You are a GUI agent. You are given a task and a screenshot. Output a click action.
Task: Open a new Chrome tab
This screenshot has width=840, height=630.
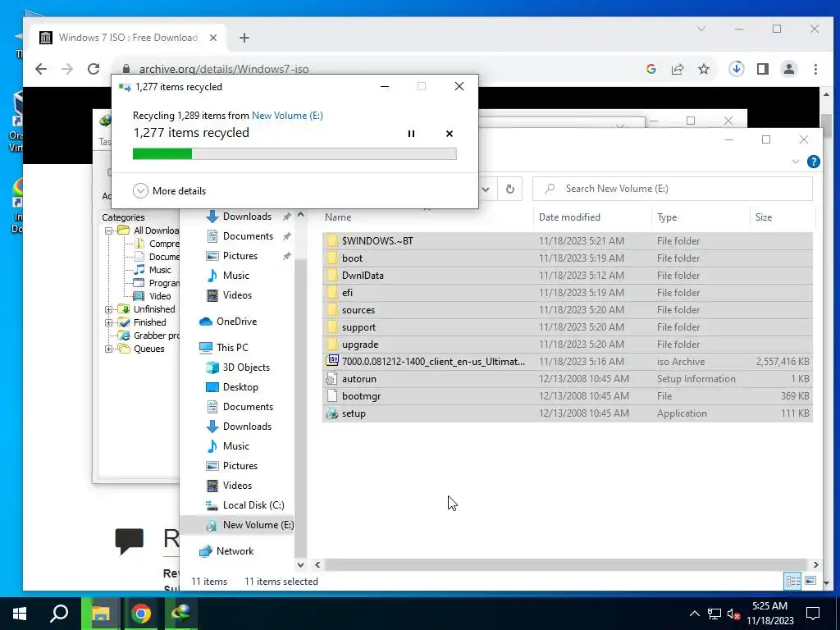(244, 38)
